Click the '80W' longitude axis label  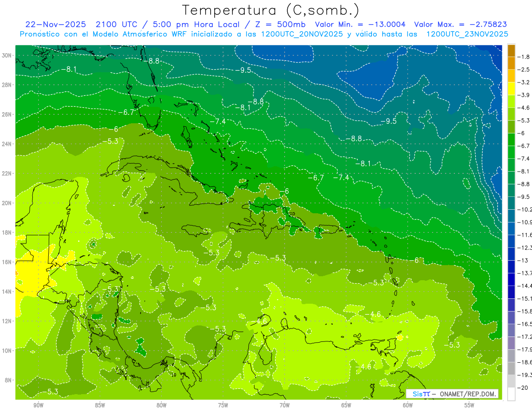161,405
